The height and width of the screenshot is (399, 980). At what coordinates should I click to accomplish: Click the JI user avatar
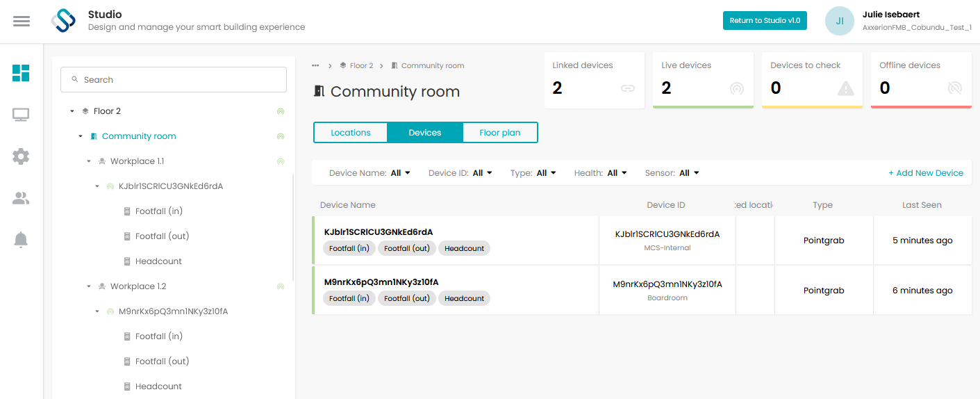(840, 21)
